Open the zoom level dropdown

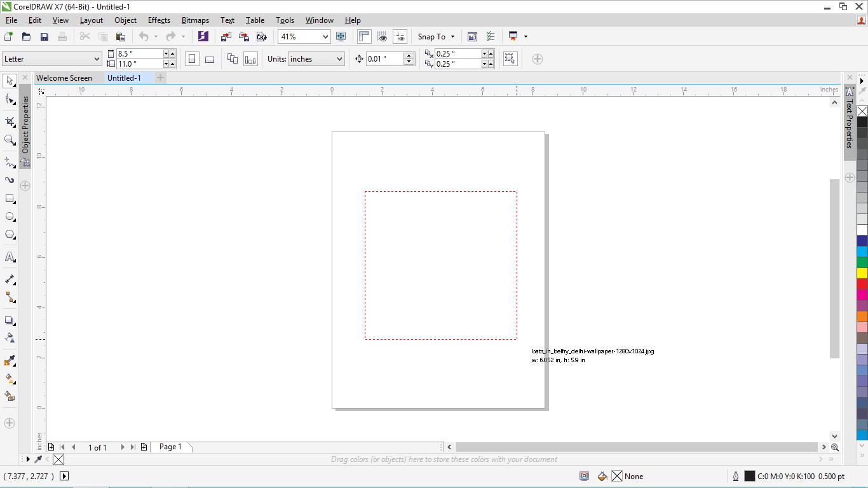click(325, 36)
